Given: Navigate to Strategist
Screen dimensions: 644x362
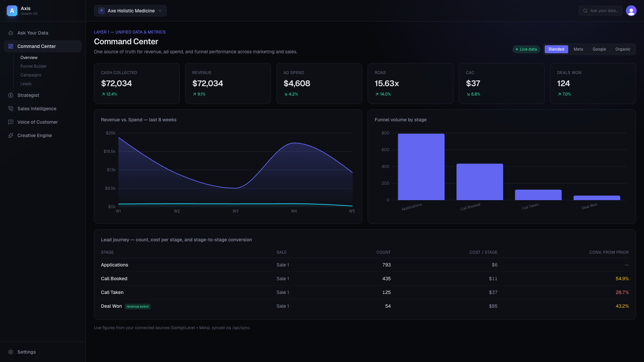Looking at the screenshot, I should coord(43,95).
